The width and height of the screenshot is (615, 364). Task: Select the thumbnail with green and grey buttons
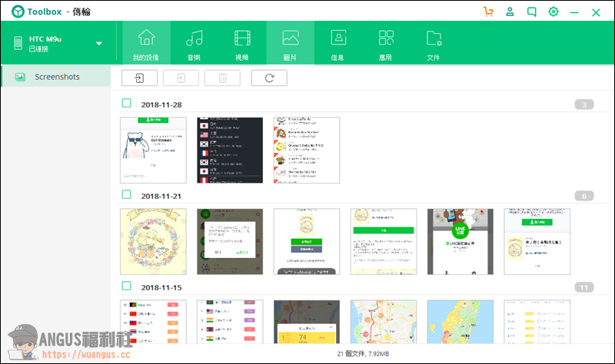[307, 241]
